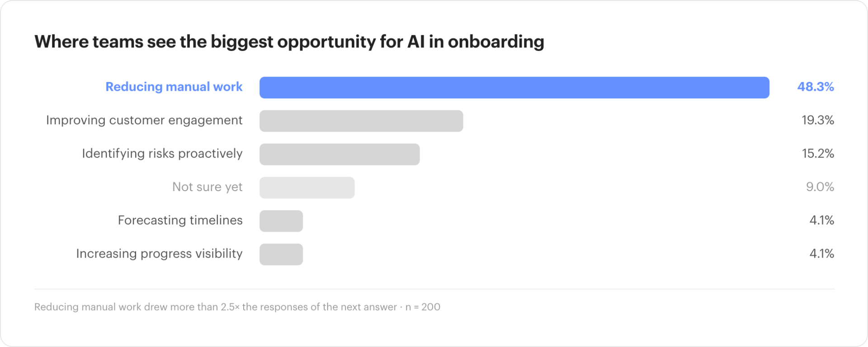Click the 4.1% value beside Increasing progress visibility
Screen dimensions: 868x347
821,254
